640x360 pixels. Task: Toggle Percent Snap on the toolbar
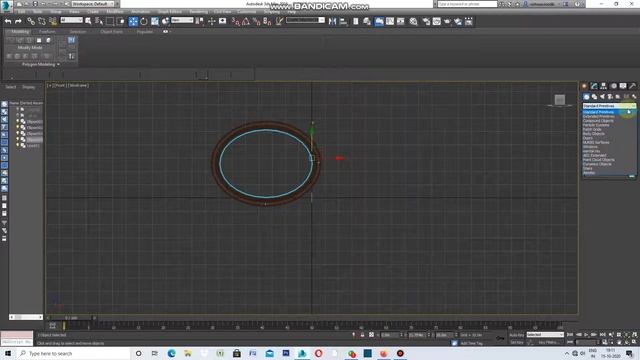[x=257, y=21]
